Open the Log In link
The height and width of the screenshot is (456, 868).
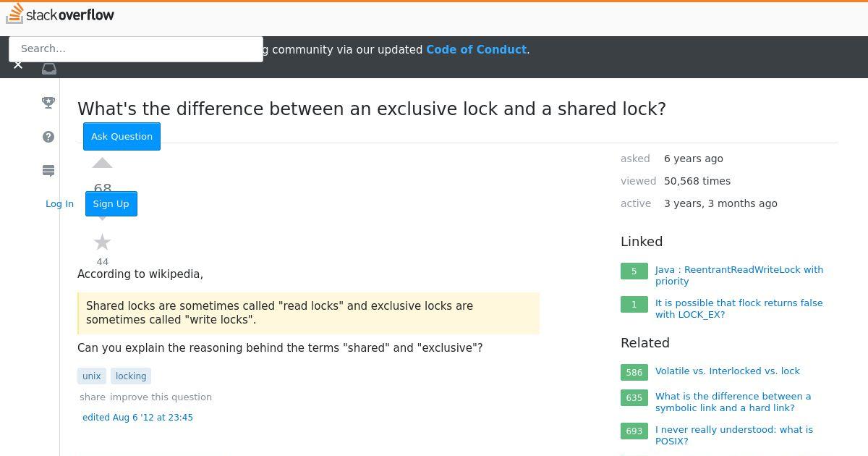coord(59,203)
